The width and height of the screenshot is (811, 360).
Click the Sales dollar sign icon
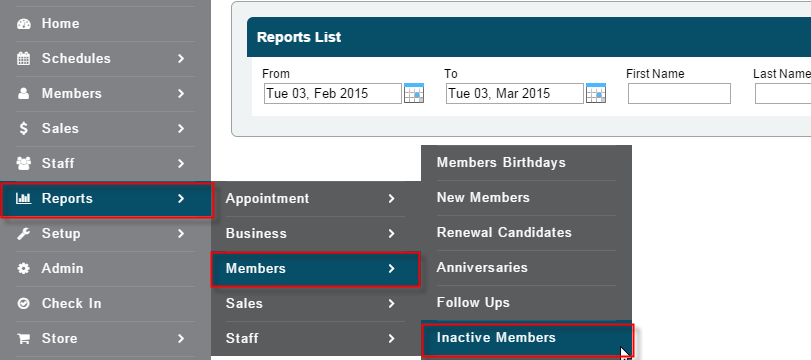tap(24, 128)
